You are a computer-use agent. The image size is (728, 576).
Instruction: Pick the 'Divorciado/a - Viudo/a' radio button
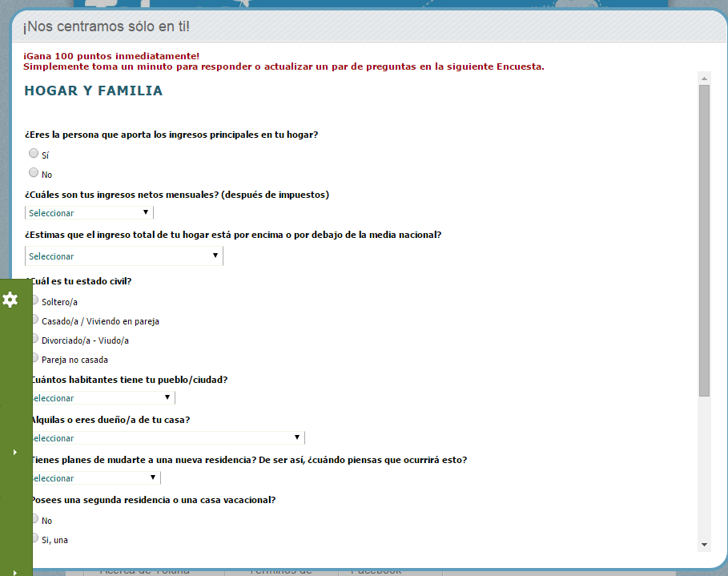click(x=34, y=339)
